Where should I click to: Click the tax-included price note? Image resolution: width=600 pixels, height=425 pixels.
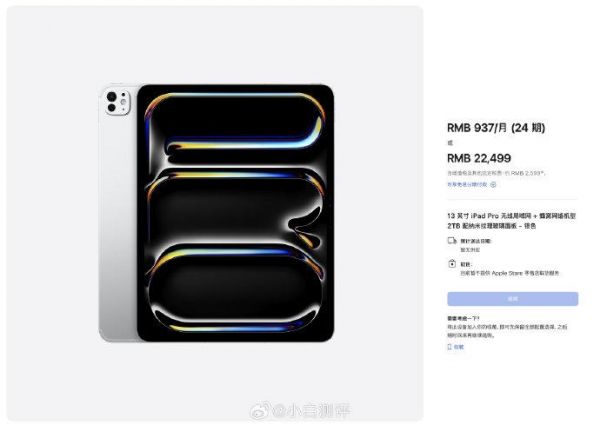click(496, 173)
